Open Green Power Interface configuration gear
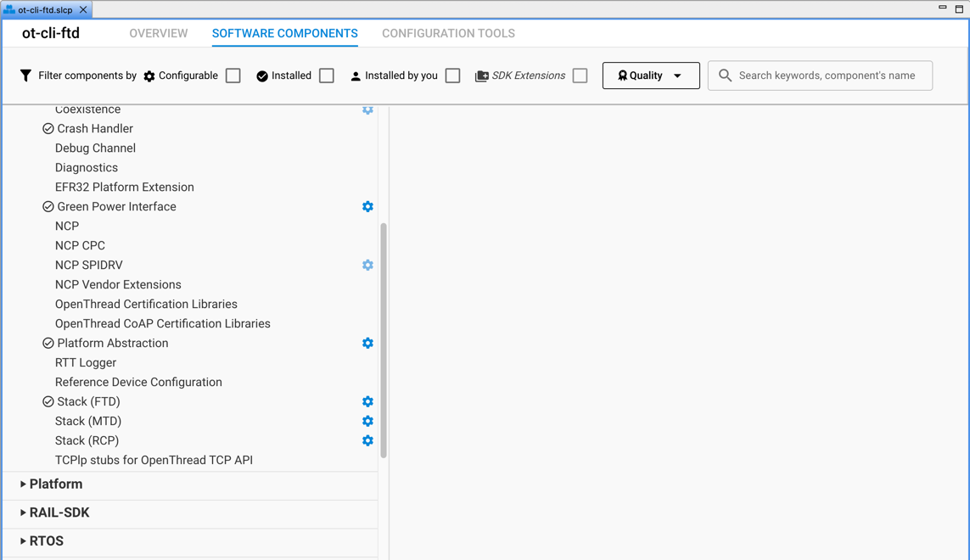Viewport: 970px width, 560px height. 367,206
